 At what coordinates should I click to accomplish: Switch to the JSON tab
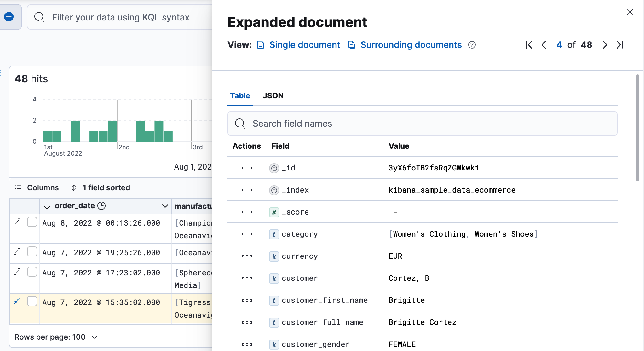[273, 95]
